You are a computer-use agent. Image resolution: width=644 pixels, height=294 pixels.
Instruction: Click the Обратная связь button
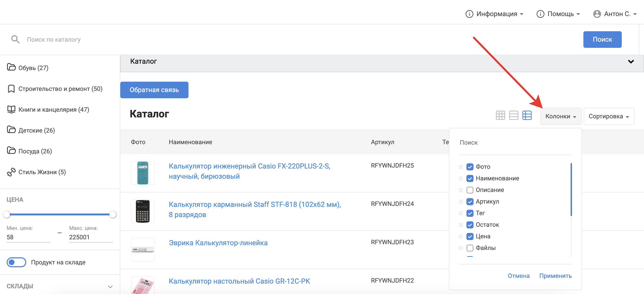click(x=154, y=90)
